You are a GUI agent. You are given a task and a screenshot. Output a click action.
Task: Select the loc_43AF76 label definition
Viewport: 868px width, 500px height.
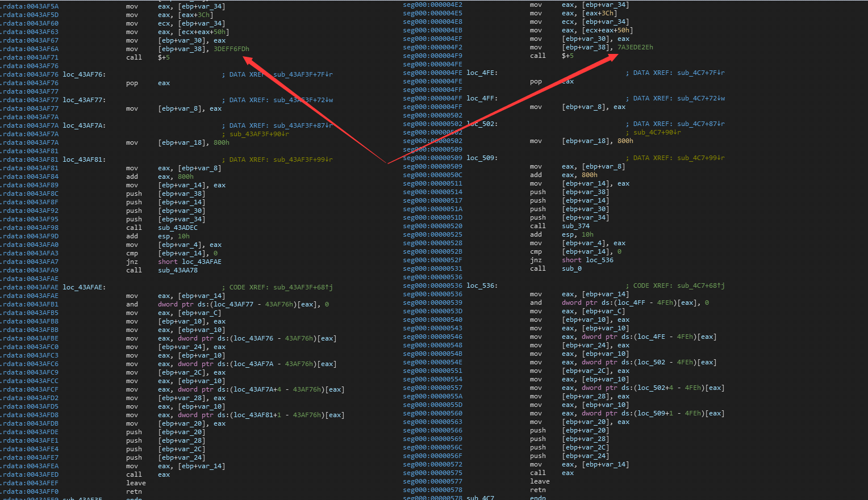[84, 74]
